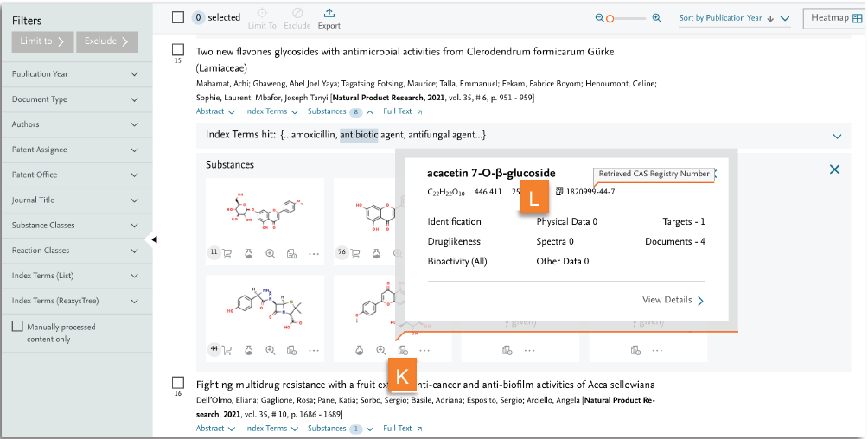Open the Heatmap view

pyautogui.click(x=833, y=18)
